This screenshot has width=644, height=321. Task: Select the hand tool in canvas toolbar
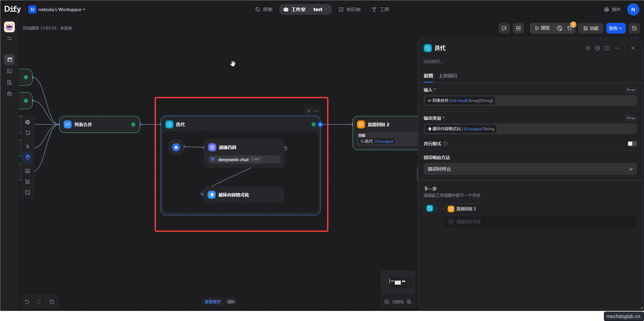[x=28, y=157]
